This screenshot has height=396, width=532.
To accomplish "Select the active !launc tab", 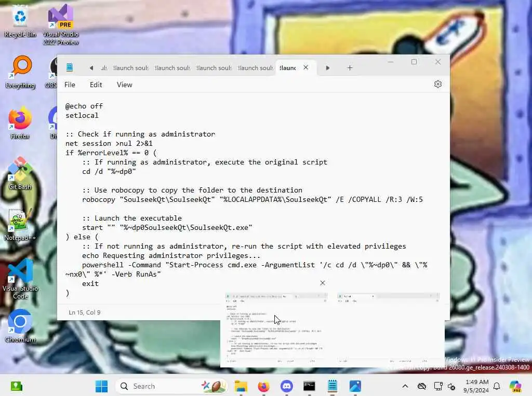I will (x=288, y=68).
